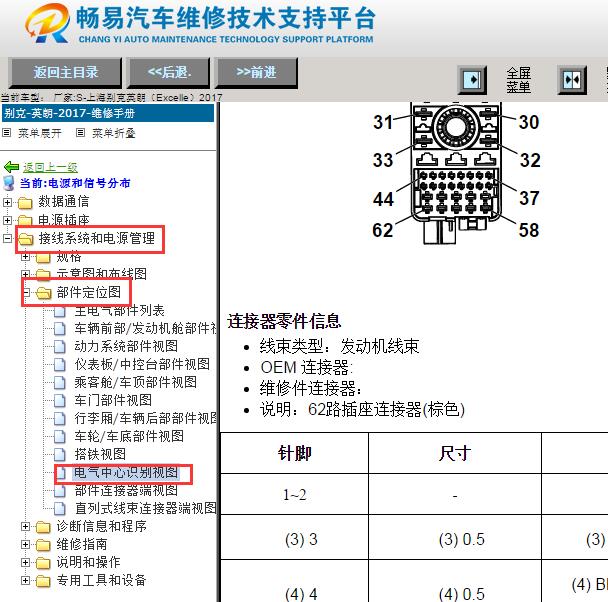Click page icon of 仪表板/中控台部件视图
This screenshot has height=602, width=608.
(x=60, y=365)
